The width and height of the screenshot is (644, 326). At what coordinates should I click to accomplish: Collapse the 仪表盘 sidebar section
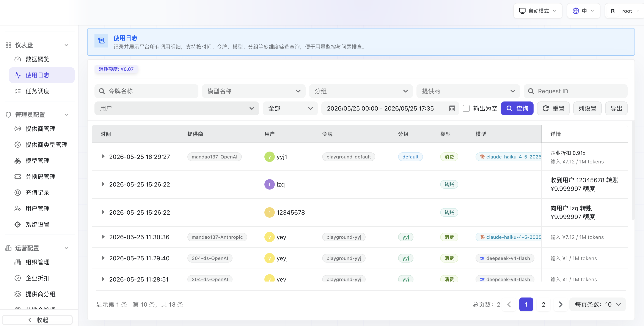coord(66,45)
